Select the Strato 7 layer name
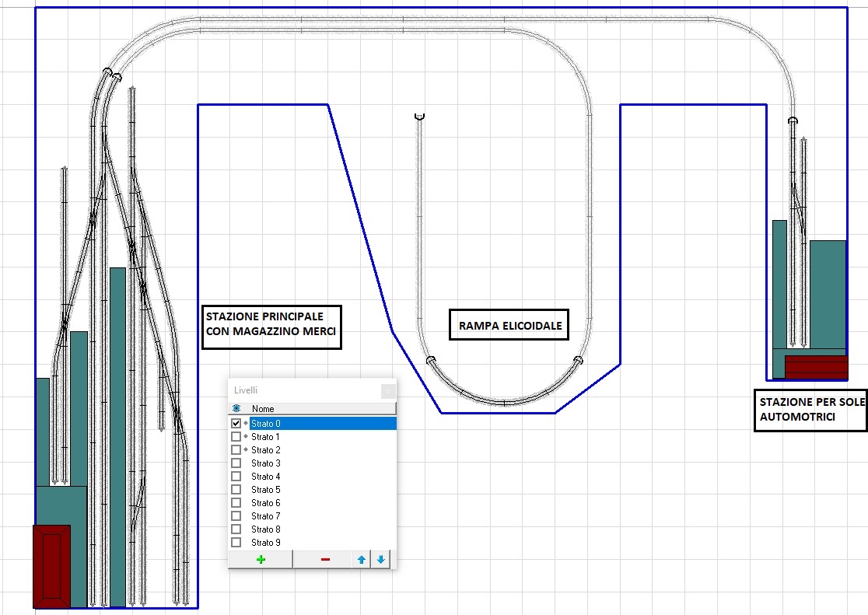This screenshot has height=615, width=868. (266, 516)
